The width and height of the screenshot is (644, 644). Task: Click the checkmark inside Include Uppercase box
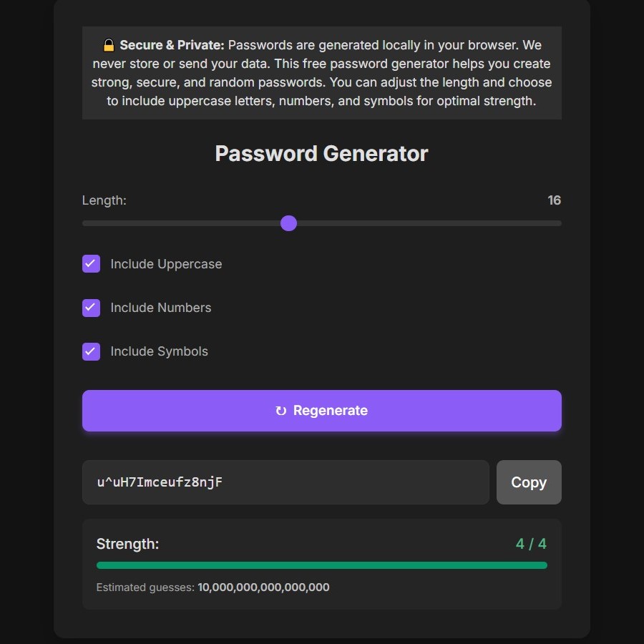pyautogui.click(x=91, y=264)
